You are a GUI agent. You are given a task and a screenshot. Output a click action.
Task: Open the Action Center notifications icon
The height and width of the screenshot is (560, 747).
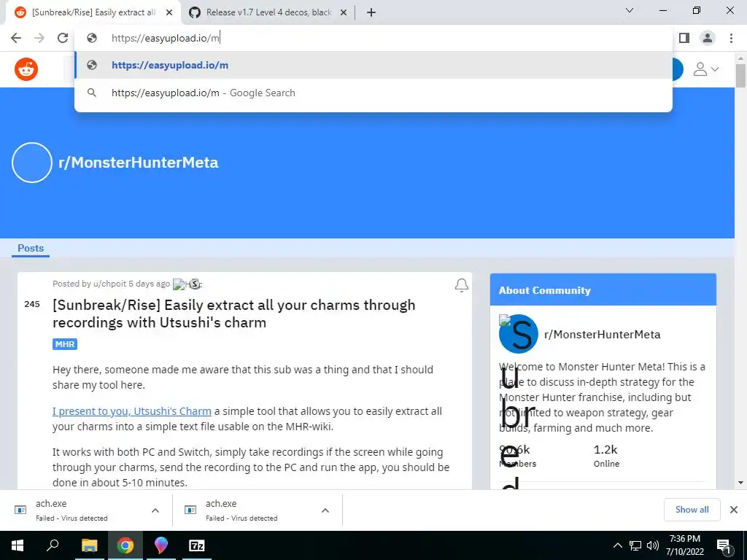click(724, 545)
